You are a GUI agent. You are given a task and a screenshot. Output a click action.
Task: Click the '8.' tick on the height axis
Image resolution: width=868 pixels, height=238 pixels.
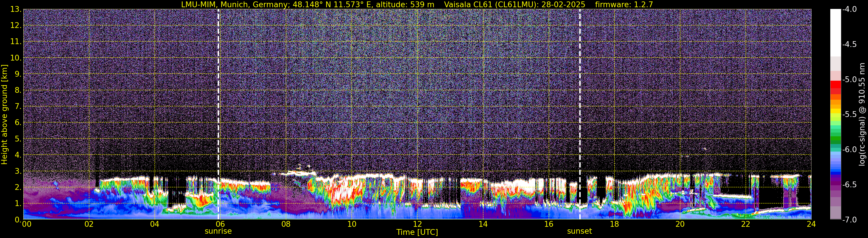[x=18, y=90]
